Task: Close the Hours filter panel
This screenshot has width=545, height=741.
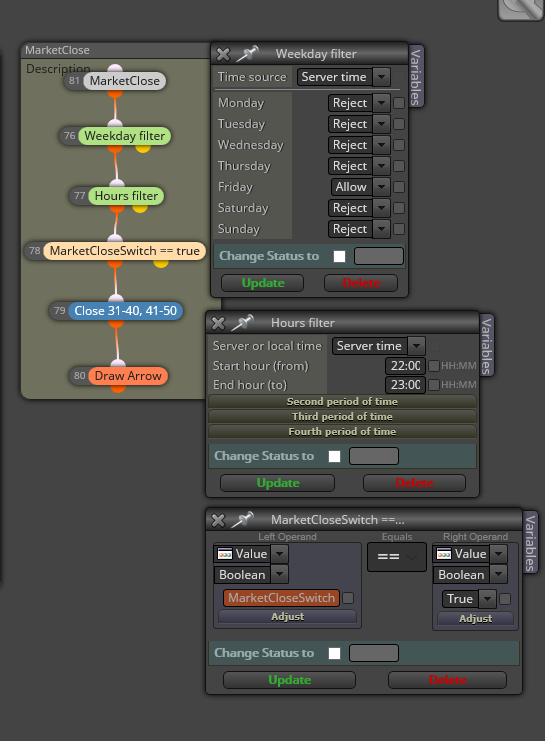Action: point(218,323)
